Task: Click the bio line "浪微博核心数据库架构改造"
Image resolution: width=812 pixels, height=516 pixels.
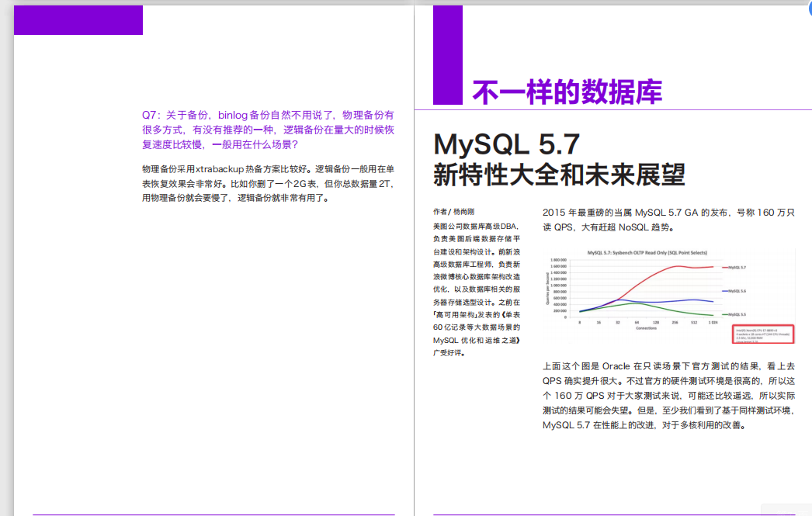Action: tap(477, 277)
